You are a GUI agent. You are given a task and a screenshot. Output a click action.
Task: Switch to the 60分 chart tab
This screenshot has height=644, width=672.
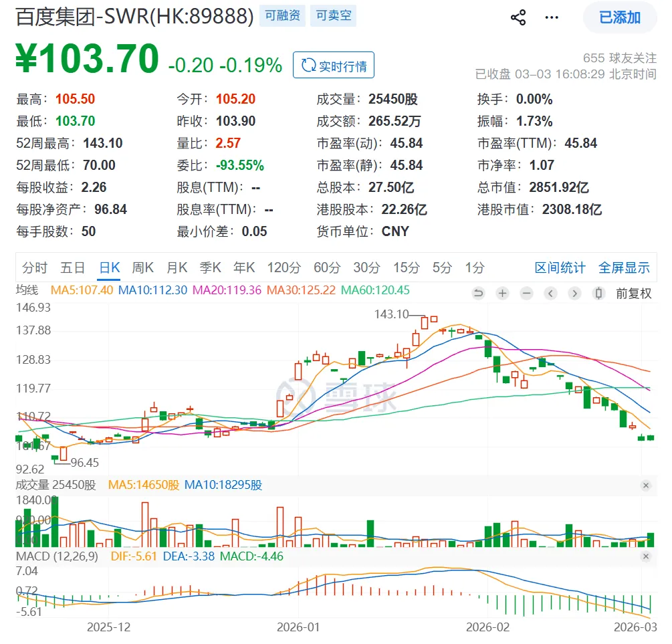pos(327,267)
